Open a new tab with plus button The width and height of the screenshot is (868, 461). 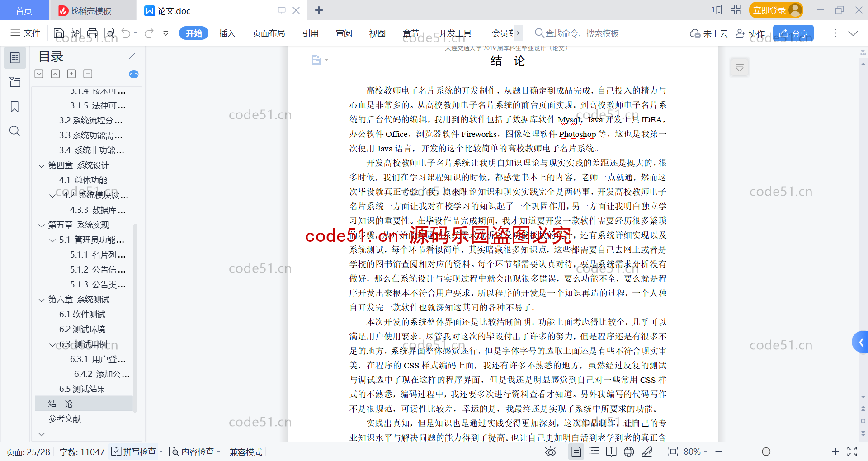point(319,10)
